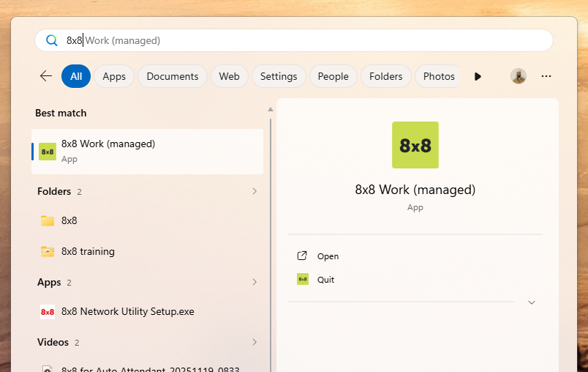Open the user profile avatar
The height and width of the screenshot is (372, 588).
519,76
